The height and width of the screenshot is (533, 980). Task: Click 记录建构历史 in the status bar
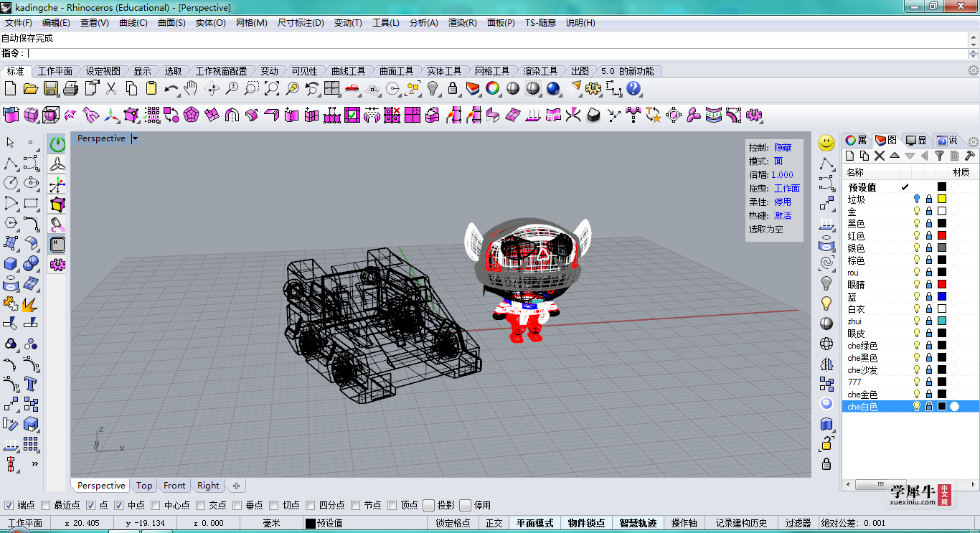pos(741,523)
